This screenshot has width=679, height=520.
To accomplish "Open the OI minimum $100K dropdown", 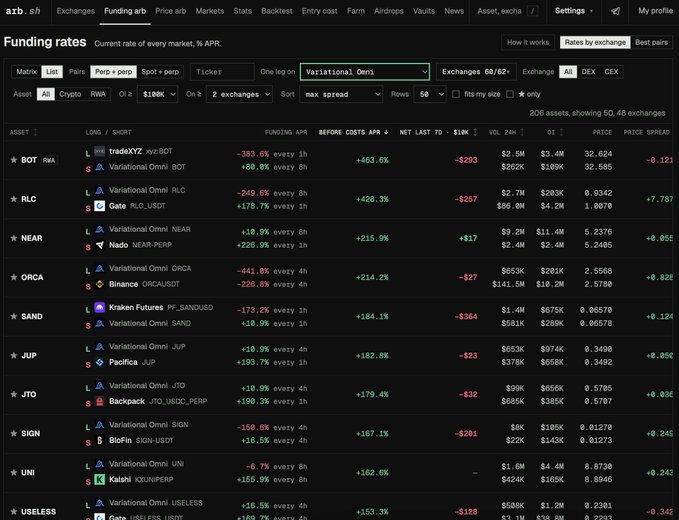I will (x=157, y=94).
